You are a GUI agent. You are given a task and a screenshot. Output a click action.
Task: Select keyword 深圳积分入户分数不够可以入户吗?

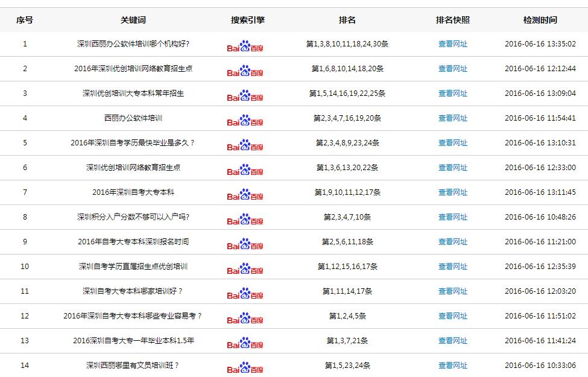(133, 217)
